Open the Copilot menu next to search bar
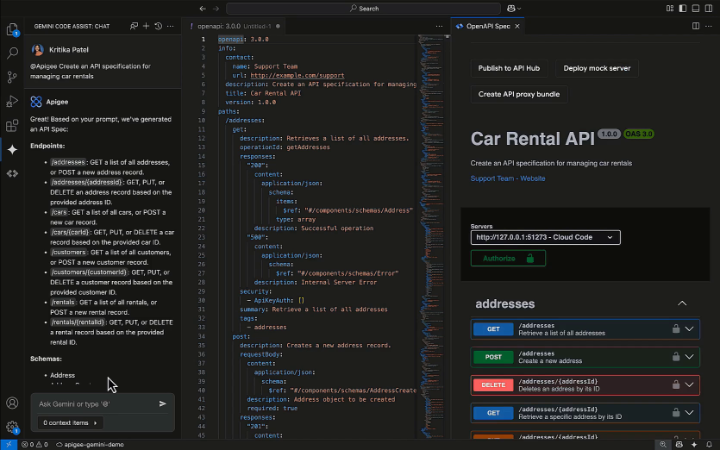720x450 pixels. (514, 8)
